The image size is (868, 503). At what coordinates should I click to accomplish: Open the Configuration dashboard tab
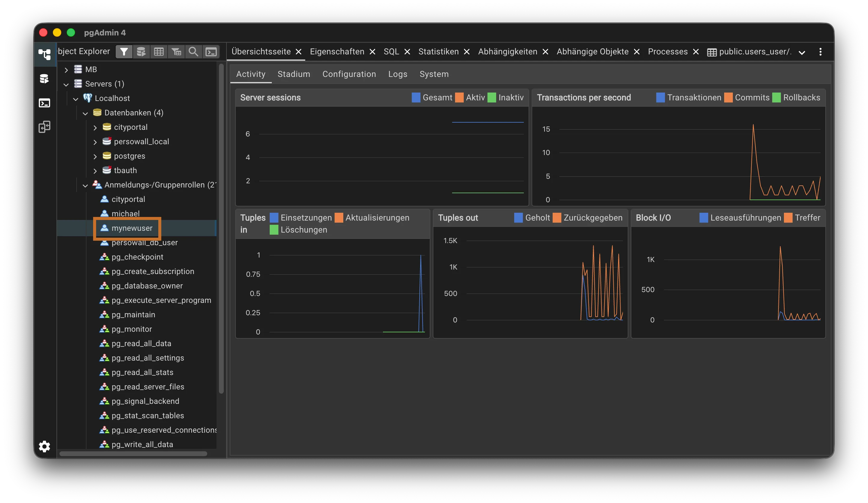click(349, 74)
